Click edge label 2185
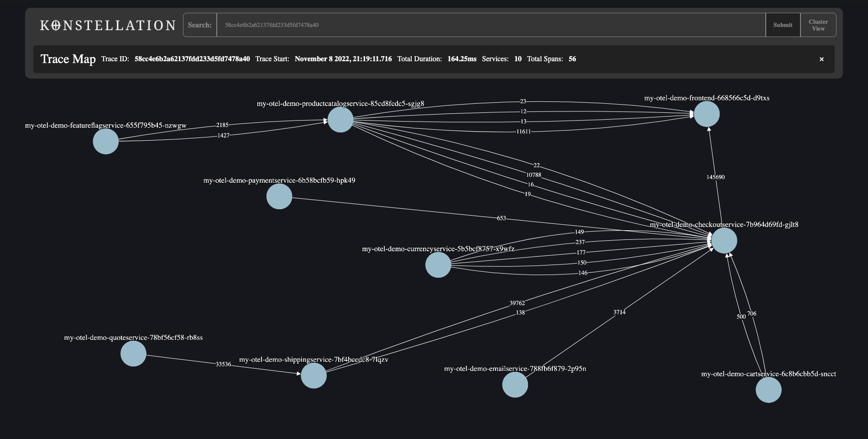 tap(222, 125)
